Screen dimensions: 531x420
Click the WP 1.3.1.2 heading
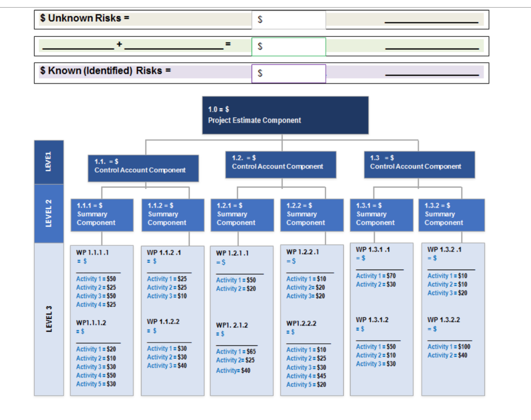(372, 320)
